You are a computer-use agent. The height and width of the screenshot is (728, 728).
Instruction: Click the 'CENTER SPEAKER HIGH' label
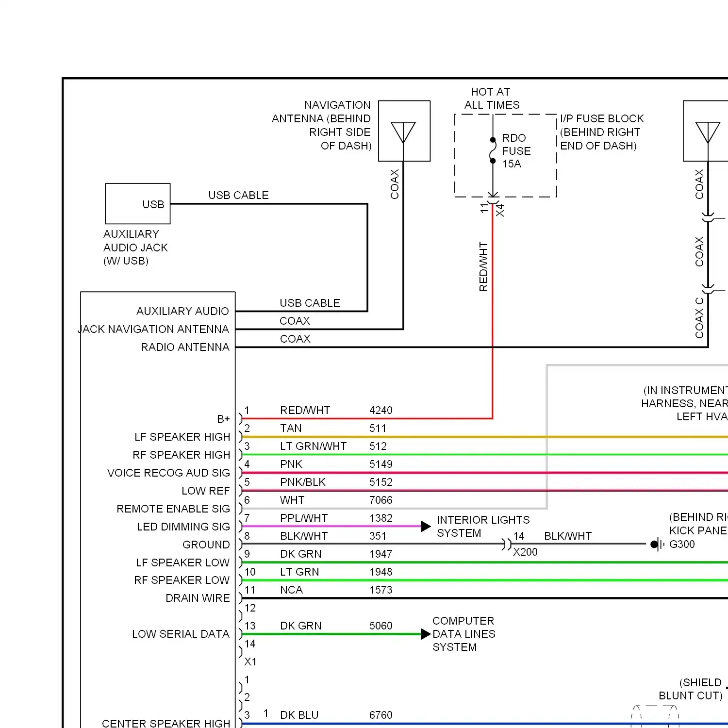click(x=166, y=723)
